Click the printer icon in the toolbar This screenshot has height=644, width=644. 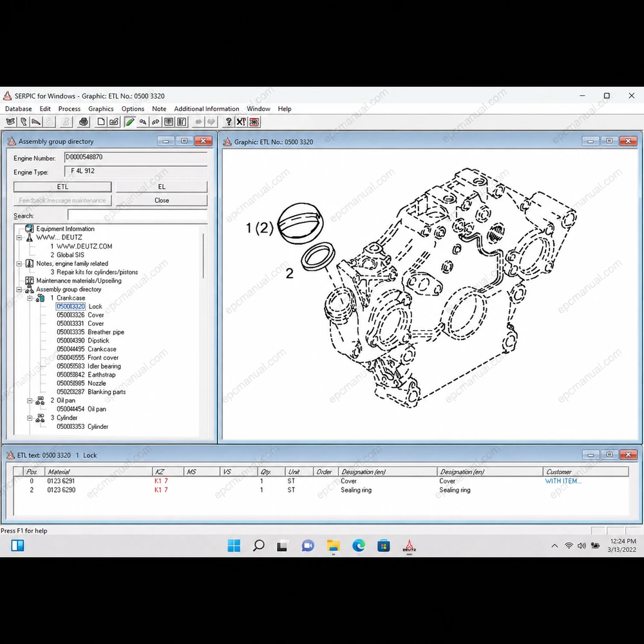(83, 122)
